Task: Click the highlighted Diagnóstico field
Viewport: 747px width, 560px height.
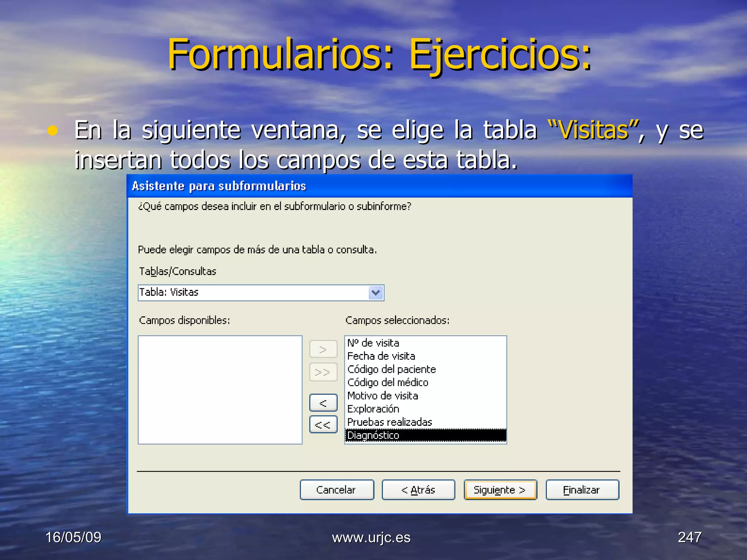Action: click(373, 435)
